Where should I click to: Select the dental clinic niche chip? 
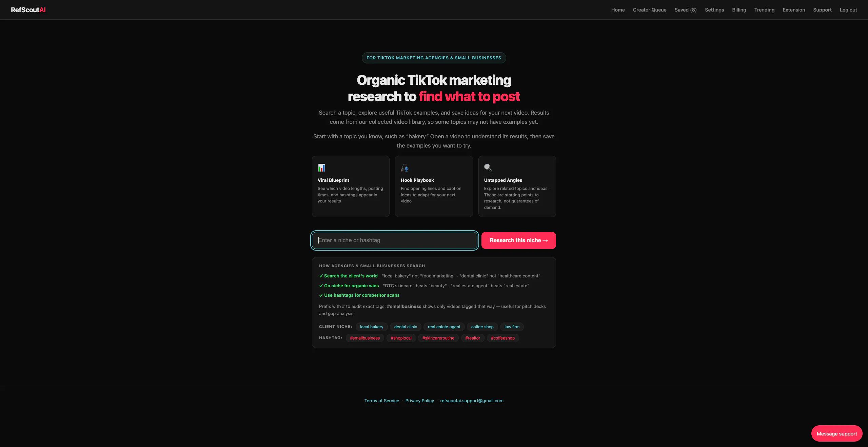pyautogui.click(x=406, y=327)
